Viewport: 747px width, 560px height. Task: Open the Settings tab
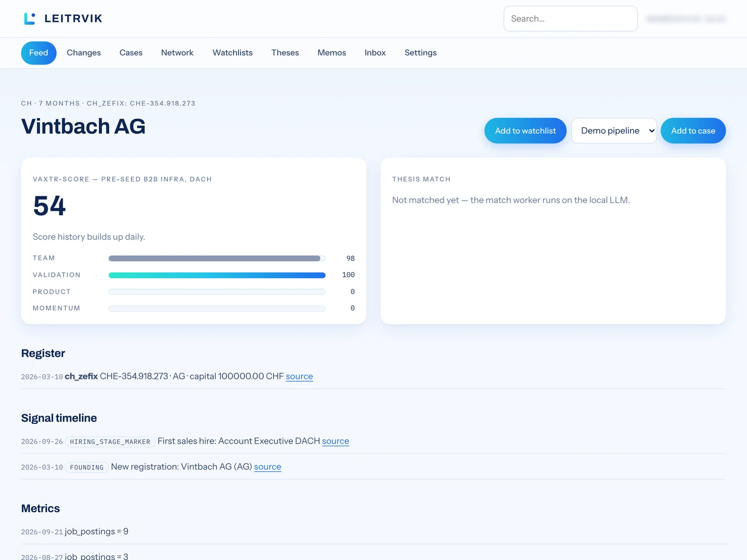tap(420, 53)
